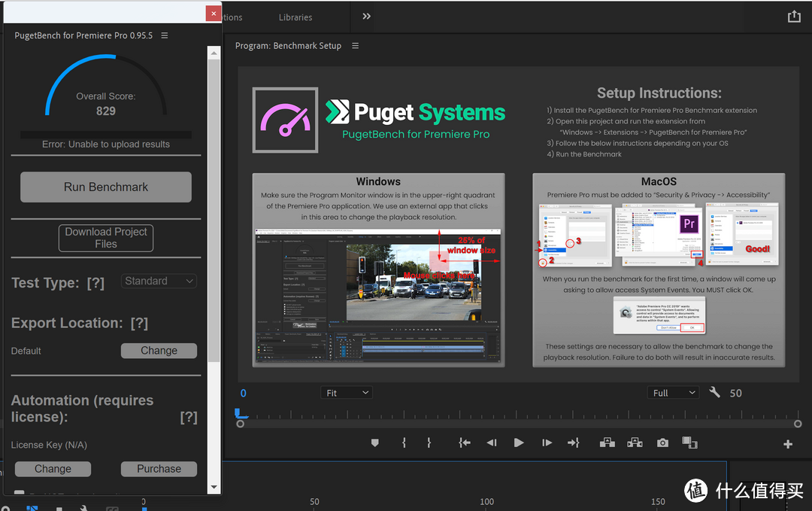Click the 150 mark on timeline ruler
The image size is (812, 511).
coord(658,502)
